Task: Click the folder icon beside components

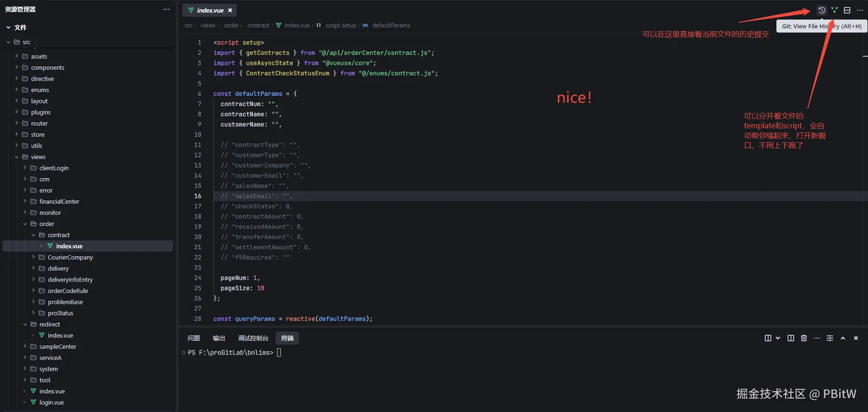Action: point(25,67)
